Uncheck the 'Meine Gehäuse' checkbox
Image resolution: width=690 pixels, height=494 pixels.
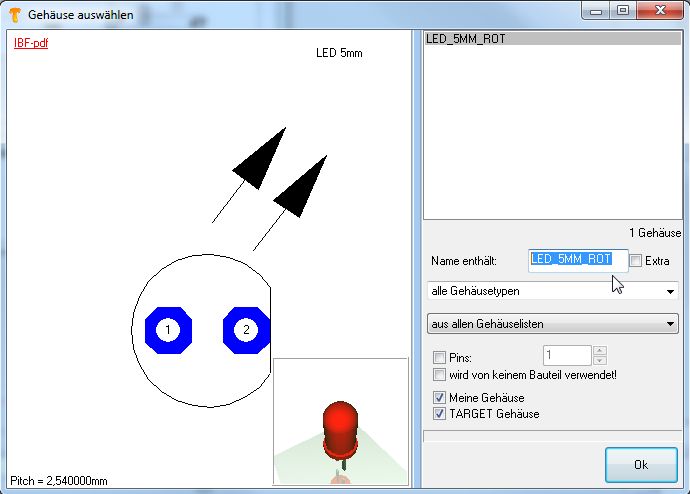(439, 398)
